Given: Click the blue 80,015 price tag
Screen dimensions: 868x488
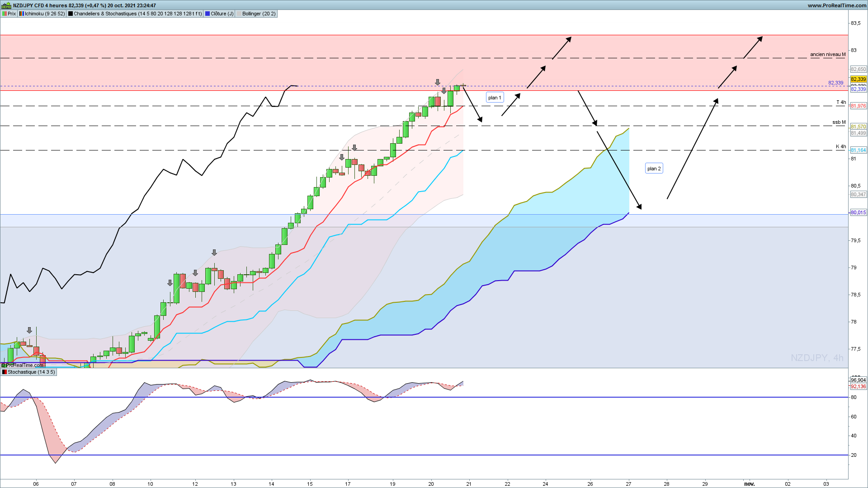Looking at the screenshot, I should click(859, 212).
